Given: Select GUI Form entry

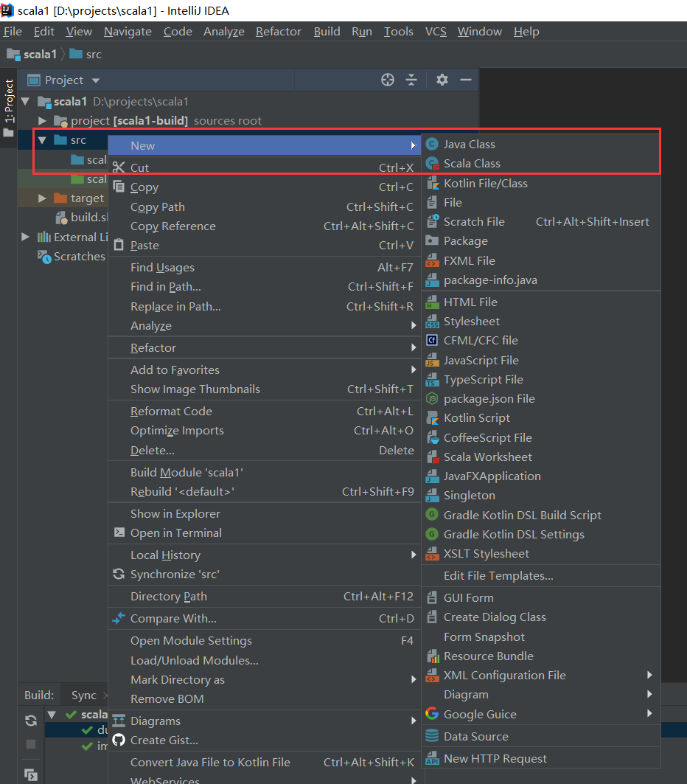Looking at the screenshot, I should click(x=541, y=597).
